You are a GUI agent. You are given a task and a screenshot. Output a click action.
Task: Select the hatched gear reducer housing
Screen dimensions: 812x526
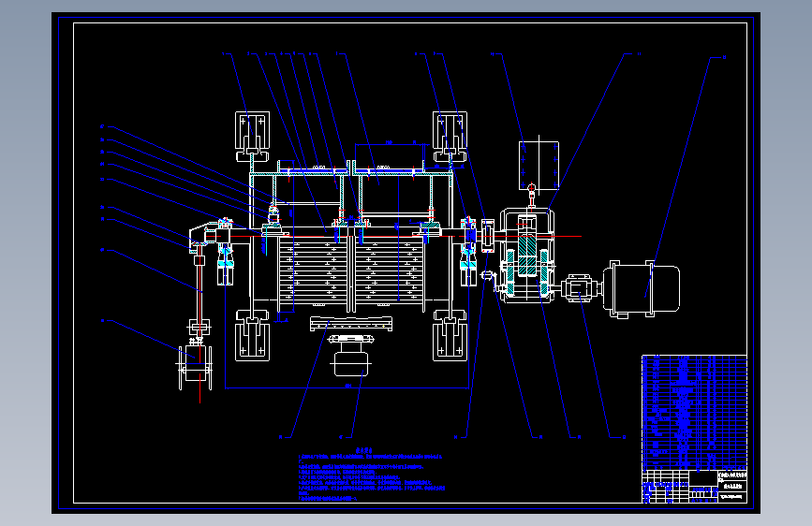[x=527, y=256]
